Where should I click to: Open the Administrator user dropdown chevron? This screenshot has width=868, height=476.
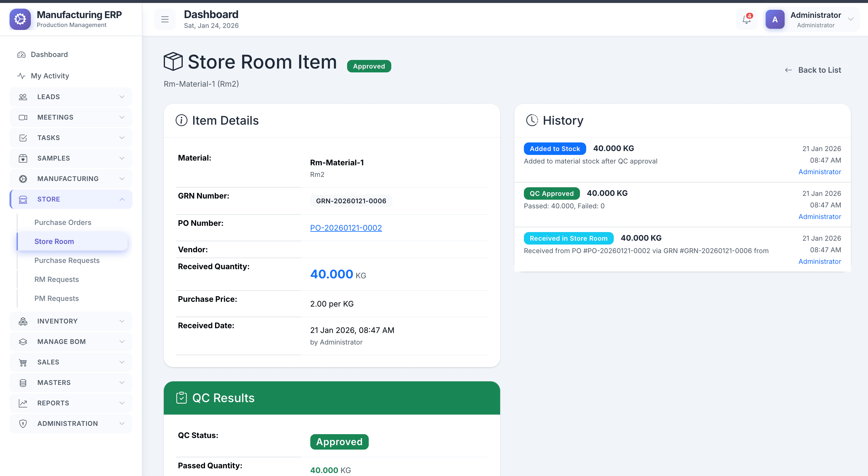(851, 19)
